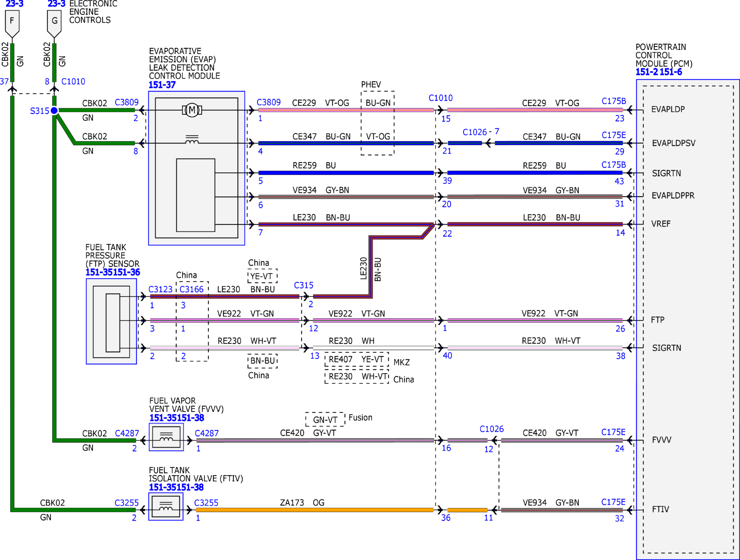Select the C3123 connector label

pyautogui.click(x=161, y=289)
